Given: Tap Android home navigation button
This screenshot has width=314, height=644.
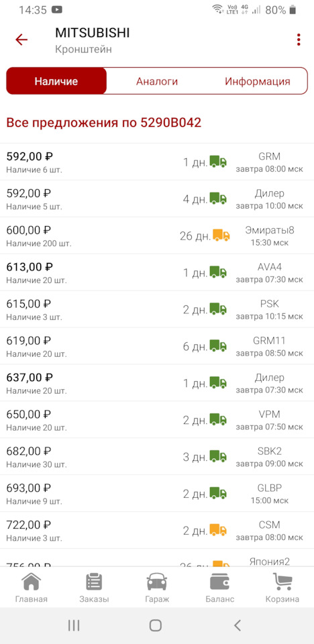Looking at the screenshot, I should [x=156, y=625].
